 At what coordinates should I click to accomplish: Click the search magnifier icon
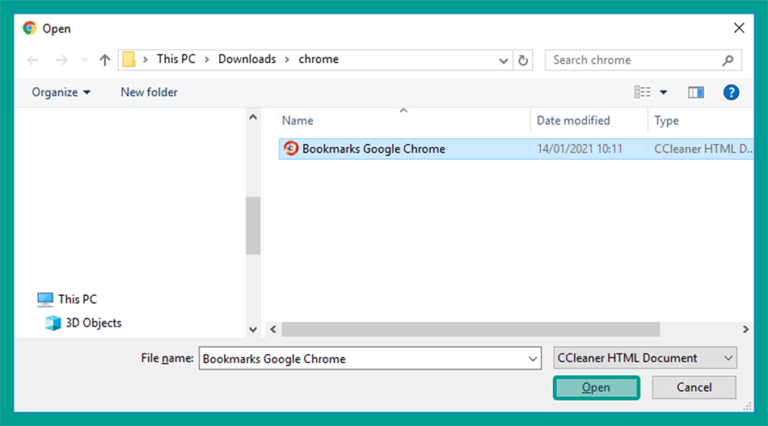pos(728,60)
